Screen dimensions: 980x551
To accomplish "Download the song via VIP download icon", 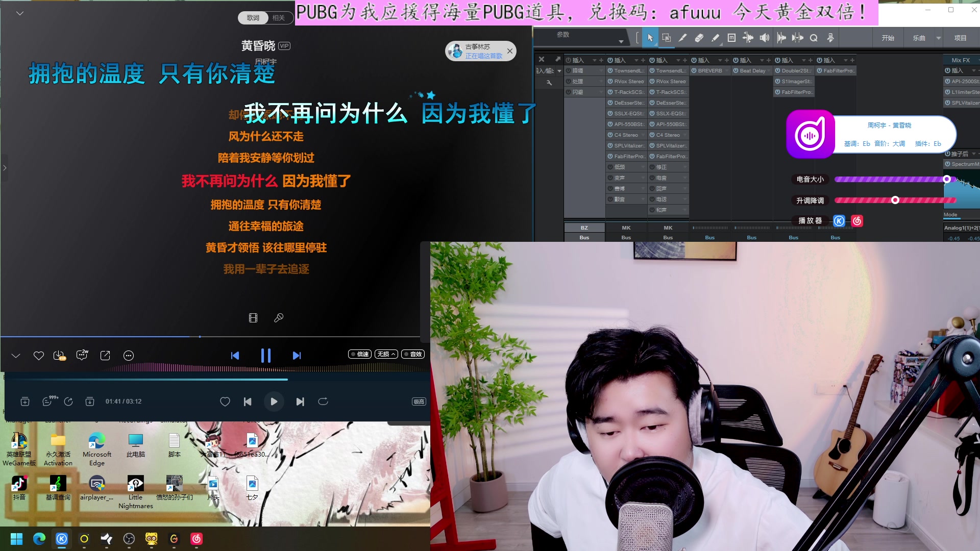I will click(x=60, y=356).
